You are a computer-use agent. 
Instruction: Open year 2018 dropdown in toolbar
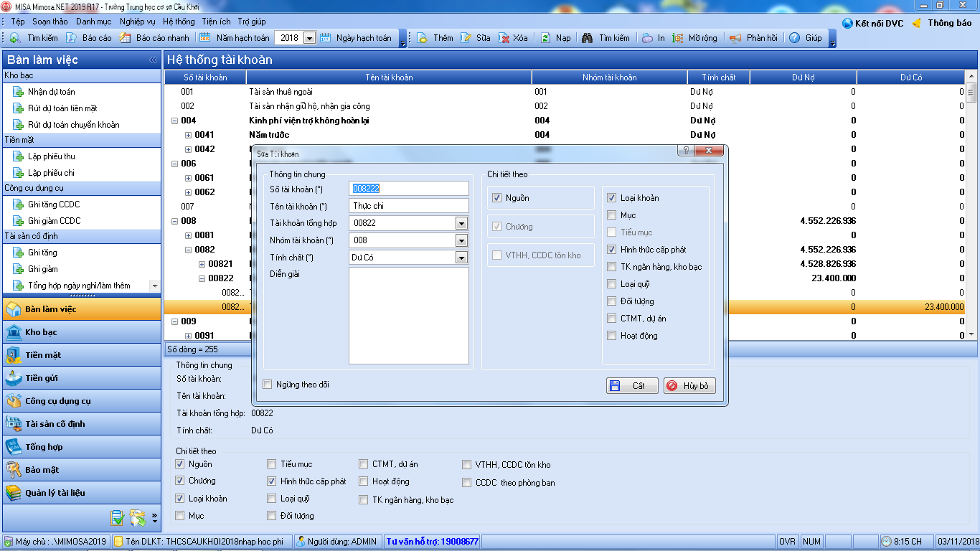pyautogui.click(x=309, y=38)
